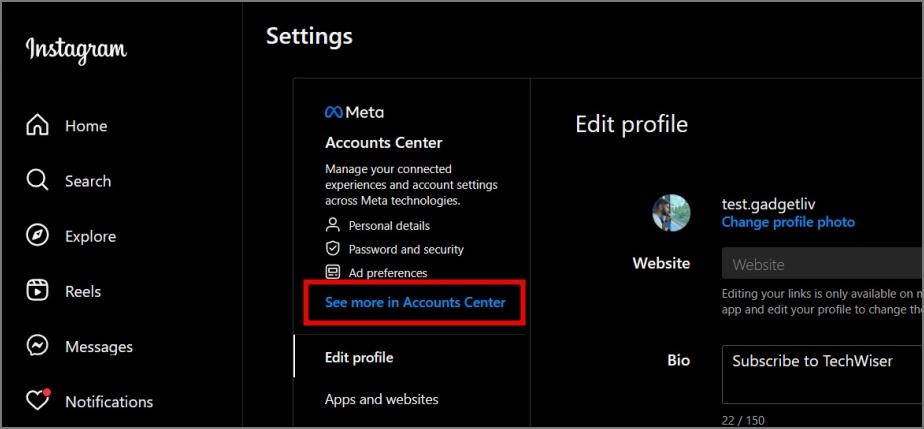Image resolution: width=924 pixels, height=429 pixels.
Task: Open Personal details text
Action: (x=389, y=226)
